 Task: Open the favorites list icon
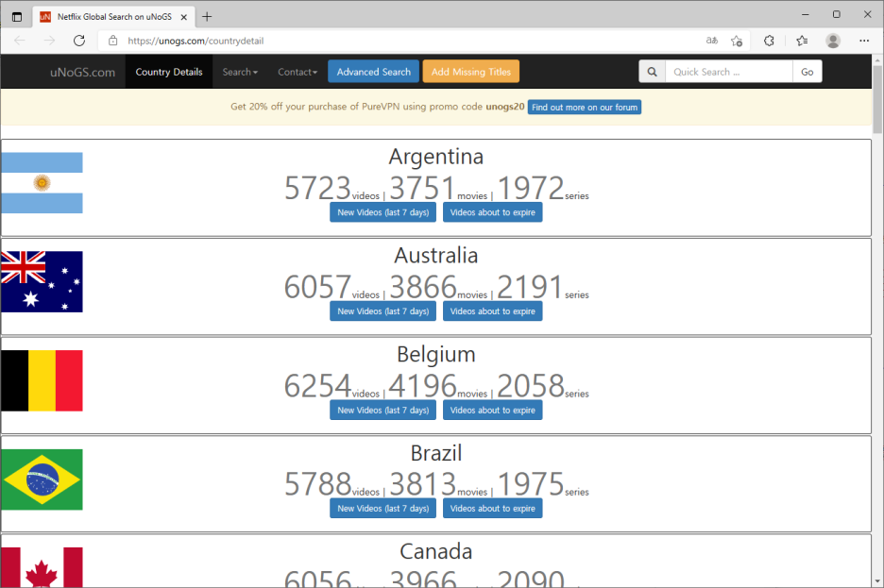802,41
